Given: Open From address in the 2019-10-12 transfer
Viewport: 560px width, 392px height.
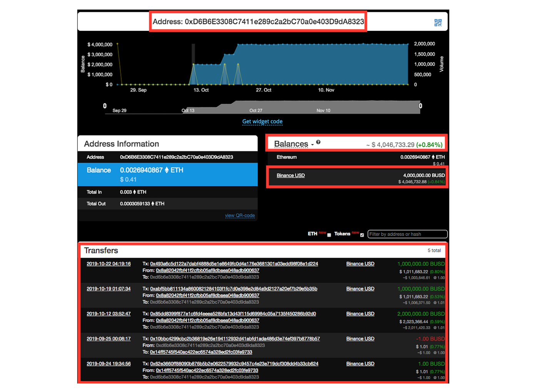Looking at the screenshot, I should [x=207, y=320].
